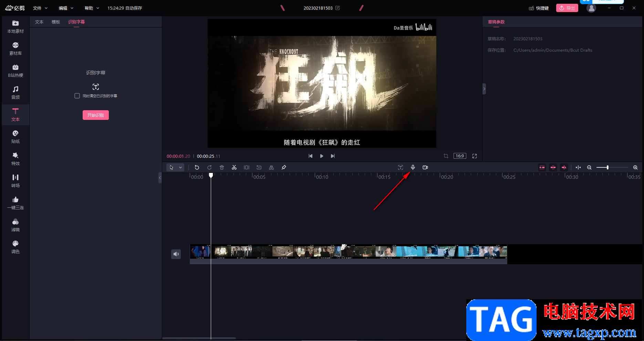Enter fullscreen preview mode
The height and width of the screenshot is (341, 644).
pyautogui.click(x=475, y=156)
